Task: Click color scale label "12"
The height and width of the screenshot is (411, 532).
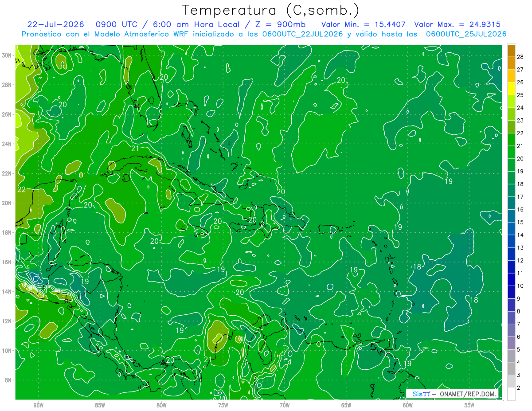Action: pos(520,260)
